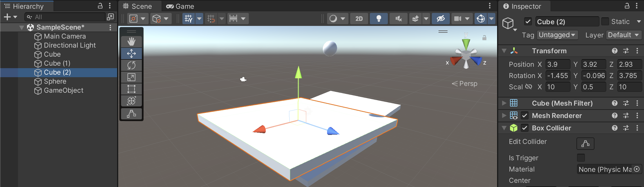Click the Persp projection label
This screenshot has width=644, height=187.
468,84
